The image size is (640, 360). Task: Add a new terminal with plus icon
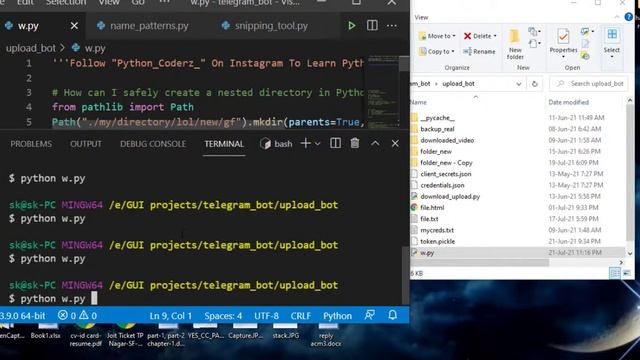tap(305, 143)
